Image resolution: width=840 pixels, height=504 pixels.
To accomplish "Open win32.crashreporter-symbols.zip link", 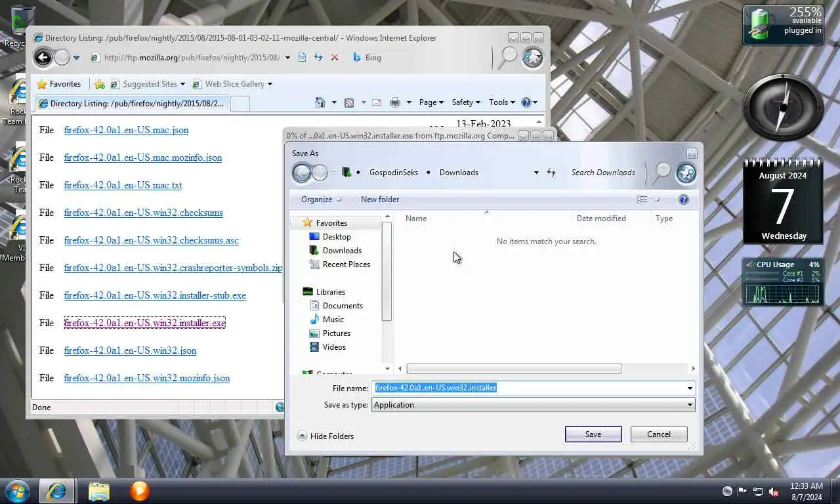I will click(x=173, y=268).
